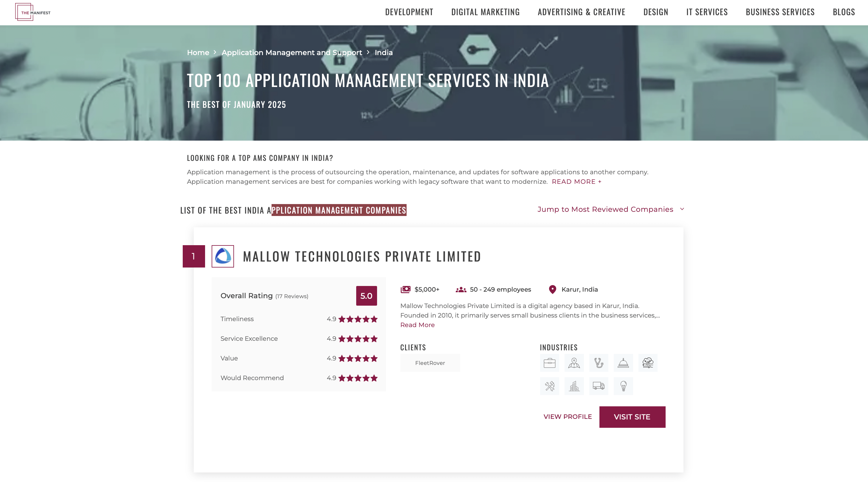Jump to Most Reviewed Companies link

605,209
